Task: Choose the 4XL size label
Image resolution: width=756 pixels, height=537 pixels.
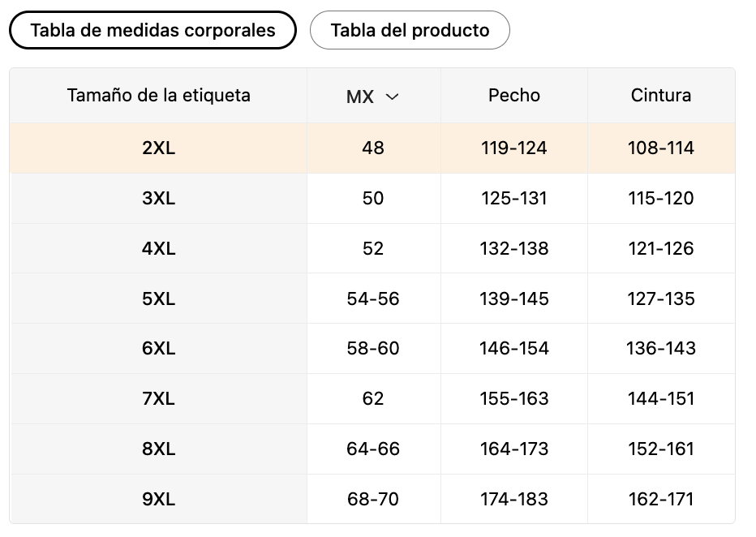Action: (158, 249)
